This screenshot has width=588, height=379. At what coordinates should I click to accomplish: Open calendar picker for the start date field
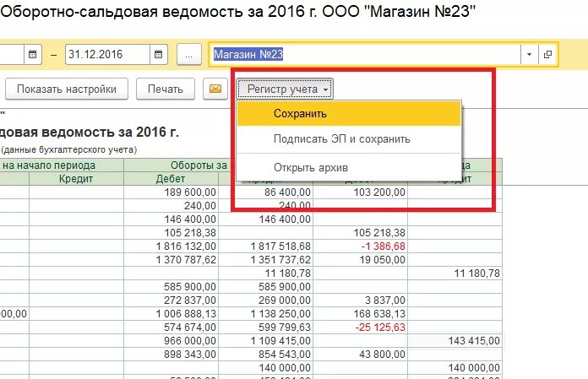pos(33,54)
